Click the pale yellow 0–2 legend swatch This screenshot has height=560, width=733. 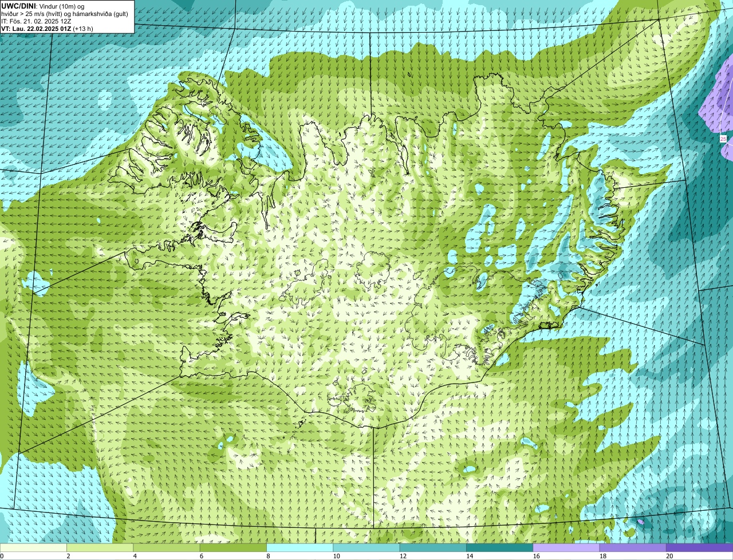coord(34,547)
